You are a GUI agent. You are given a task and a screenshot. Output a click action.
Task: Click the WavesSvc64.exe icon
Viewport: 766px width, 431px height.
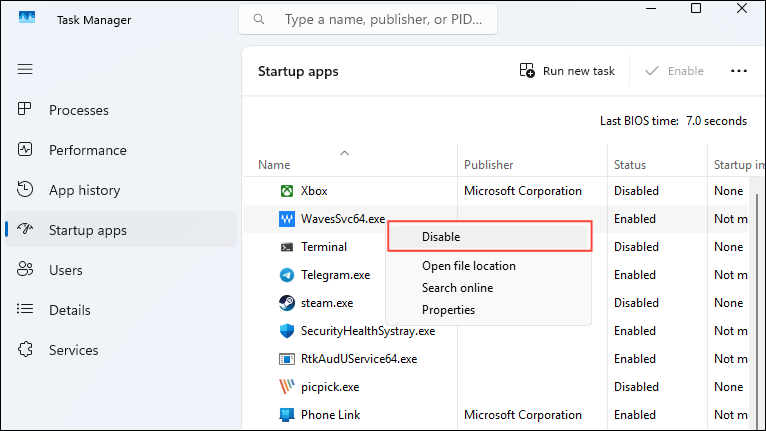click(287, 219)
